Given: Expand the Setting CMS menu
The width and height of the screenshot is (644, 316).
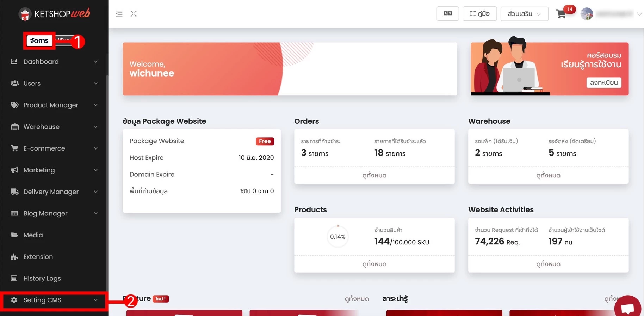Looking at the screenshot, I should point(54,300).
